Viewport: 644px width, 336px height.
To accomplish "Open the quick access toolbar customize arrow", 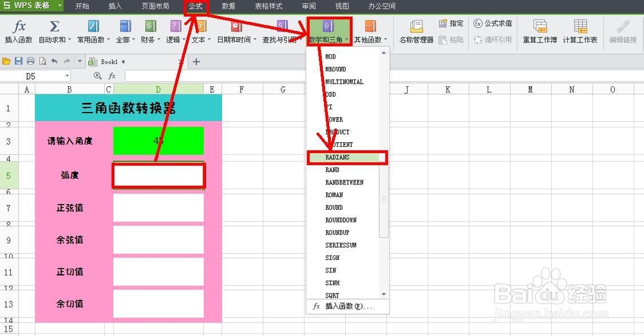I will 80,62.
